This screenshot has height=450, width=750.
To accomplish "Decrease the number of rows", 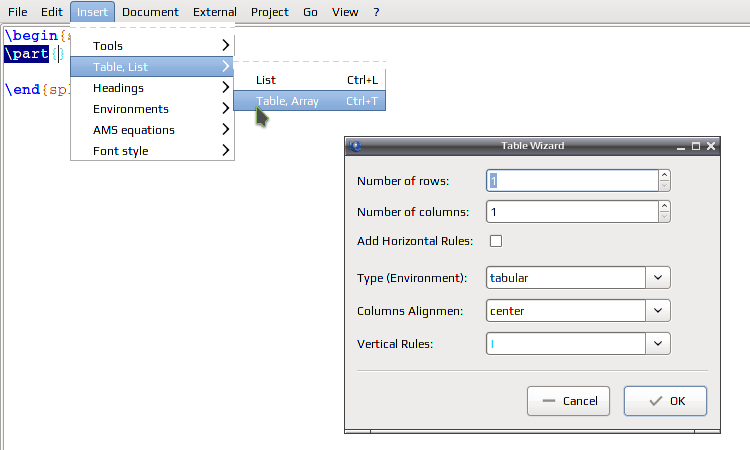I will point(664,186).
